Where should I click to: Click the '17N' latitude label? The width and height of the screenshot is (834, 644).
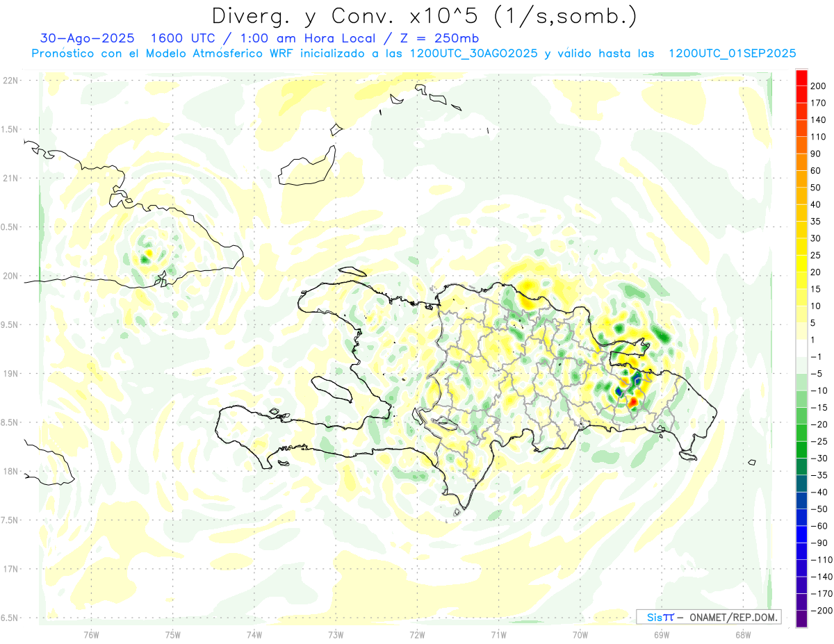[x=10, y=569]
